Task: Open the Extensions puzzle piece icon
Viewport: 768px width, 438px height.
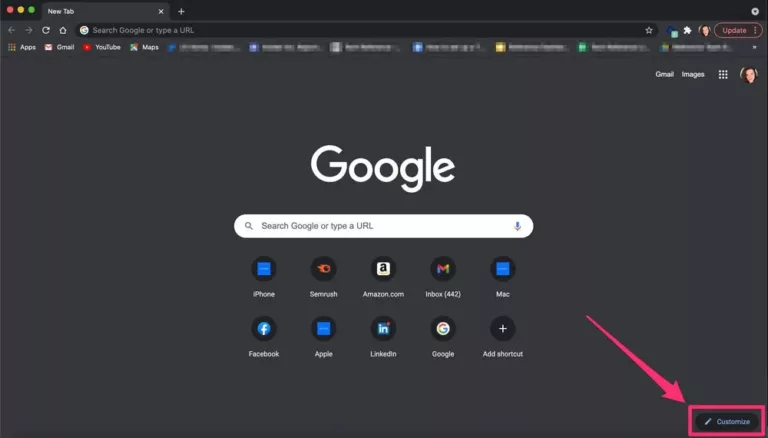Action: (688, 30)
